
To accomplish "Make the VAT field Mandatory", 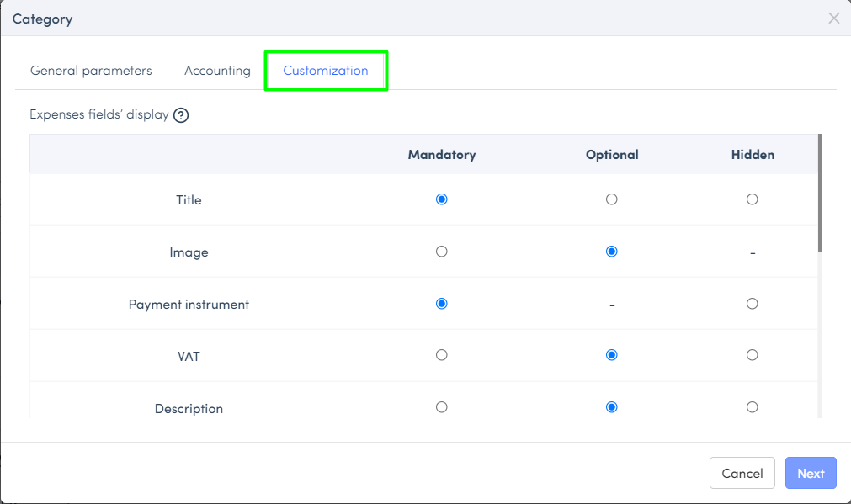I will pos(442,355).
